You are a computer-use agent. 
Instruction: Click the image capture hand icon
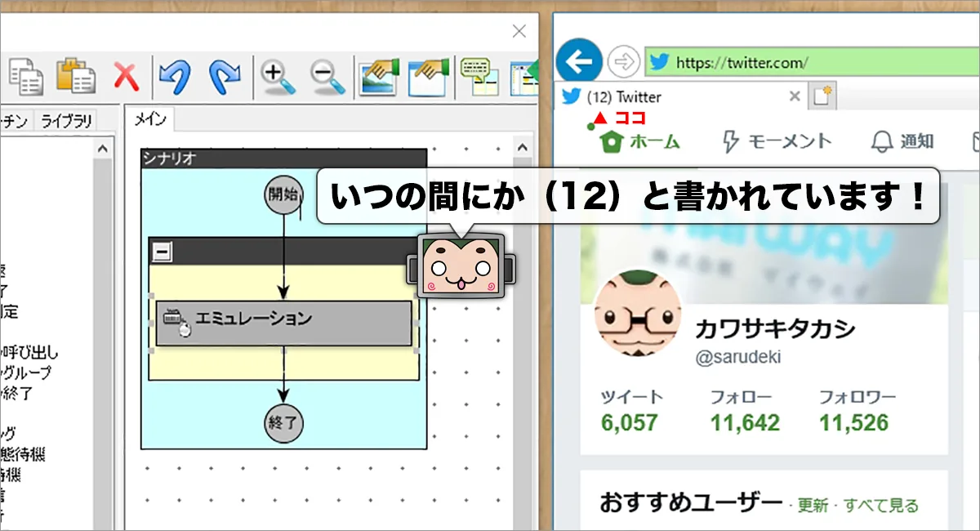(x=380, y=76)
